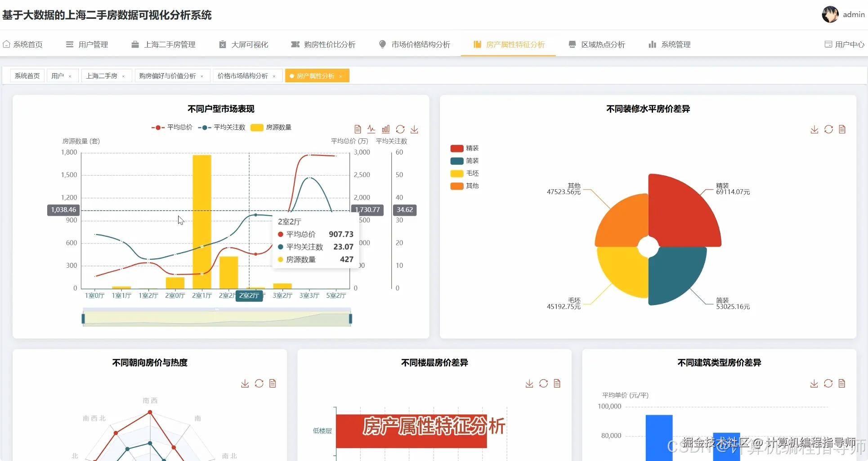Select the active 房产属性特征分析 menu item
Viewport: 868px width, 461px height.
pos(509,44)
